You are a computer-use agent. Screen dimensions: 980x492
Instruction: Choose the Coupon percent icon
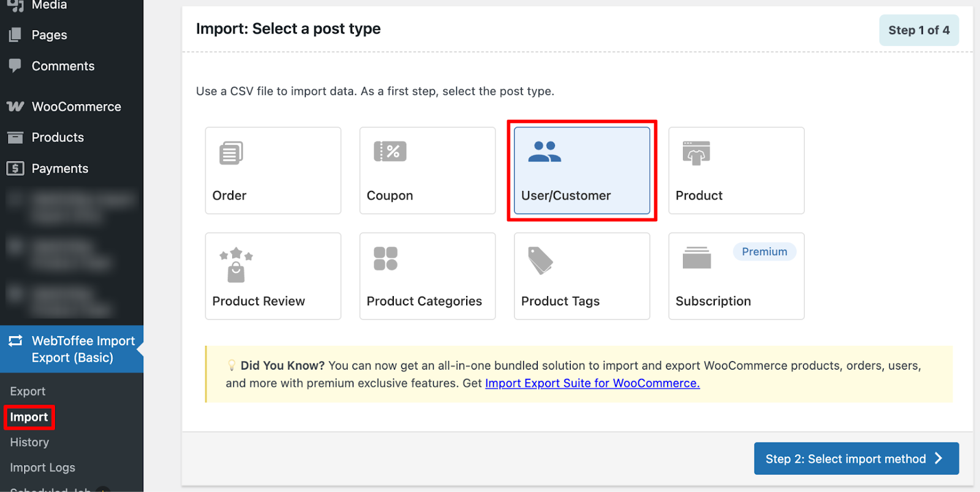(390, 151)
